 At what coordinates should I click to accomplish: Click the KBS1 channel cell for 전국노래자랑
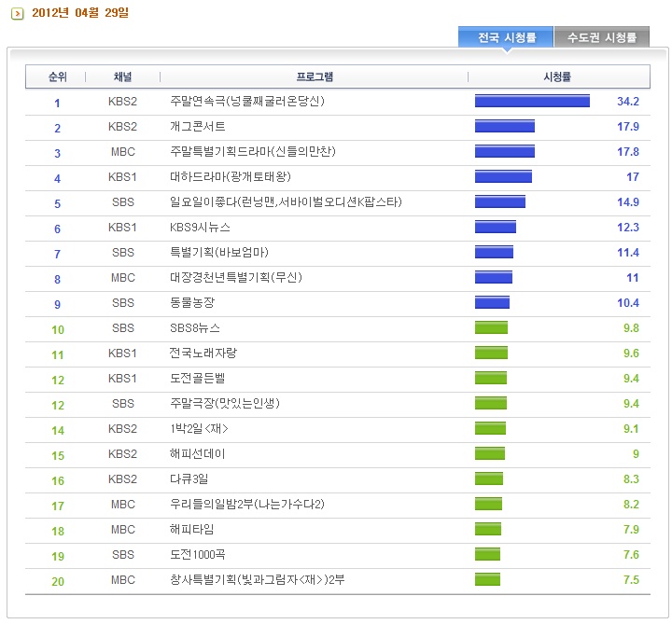pos(122,354)
